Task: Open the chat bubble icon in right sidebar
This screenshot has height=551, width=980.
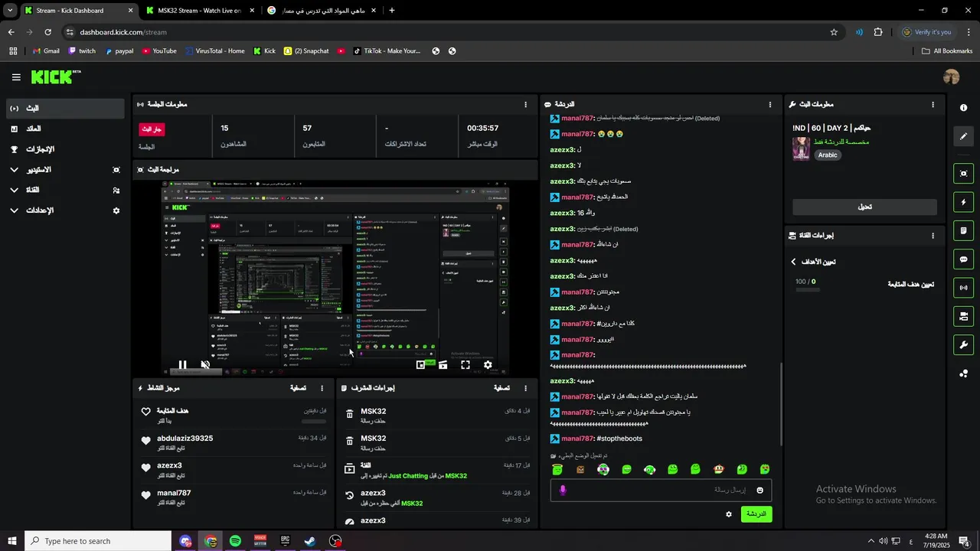Action: coord(963,259)
